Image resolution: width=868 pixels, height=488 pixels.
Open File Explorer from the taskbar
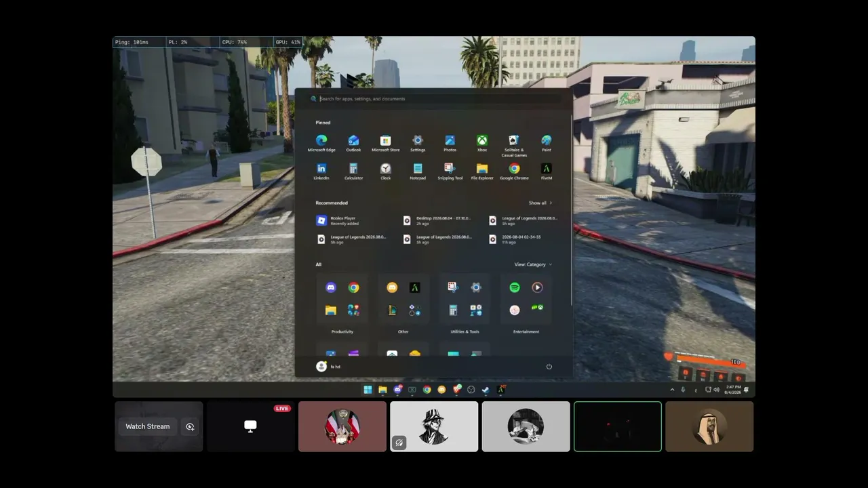(x=382, y=390)
